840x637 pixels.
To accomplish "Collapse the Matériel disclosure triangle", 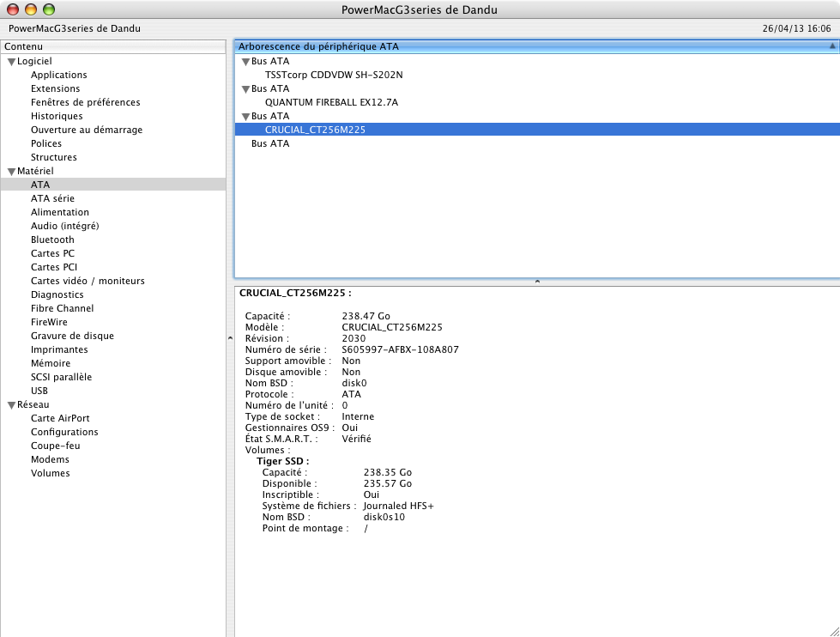I will [11, 172].
